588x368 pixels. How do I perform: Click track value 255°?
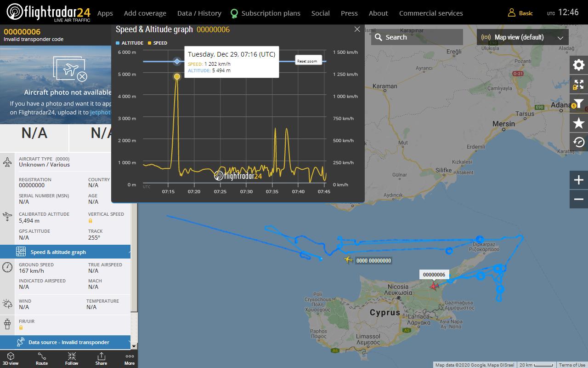(x=94, y=238)
